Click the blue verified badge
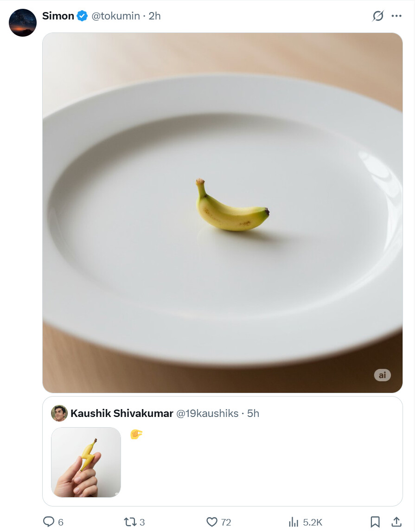 pyautogui.click(x=82, y=16)
